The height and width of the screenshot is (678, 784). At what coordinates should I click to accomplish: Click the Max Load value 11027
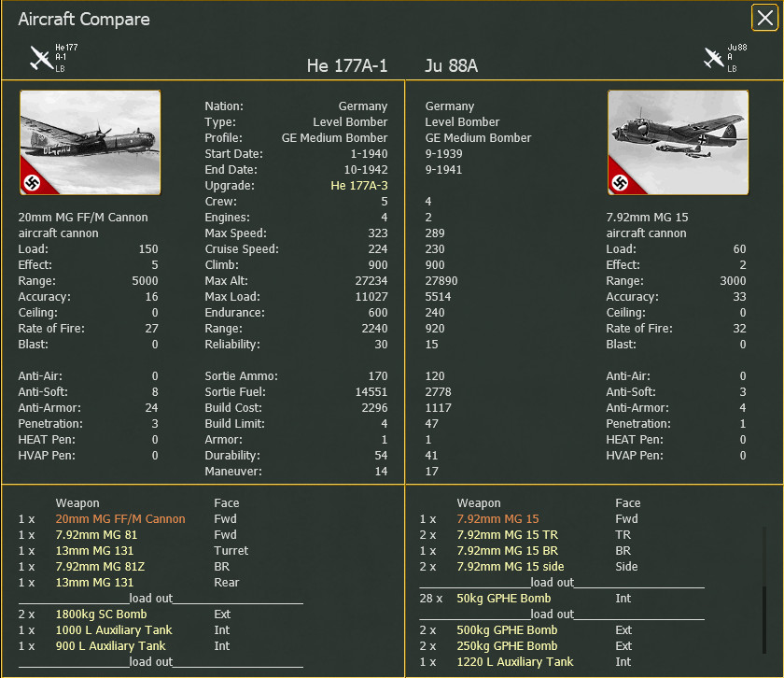371,297
